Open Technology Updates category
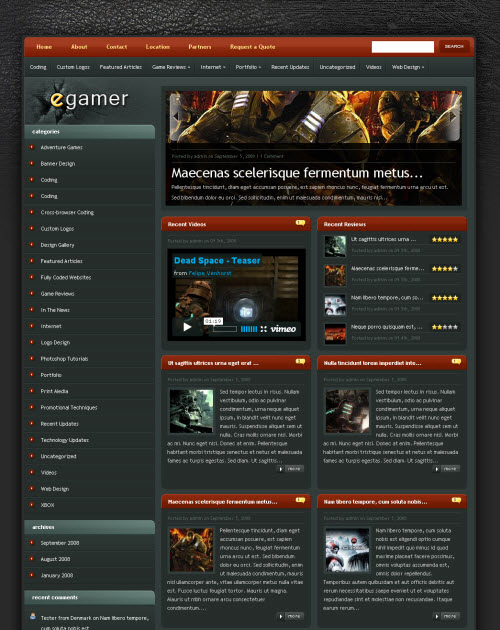 (65, 440)
